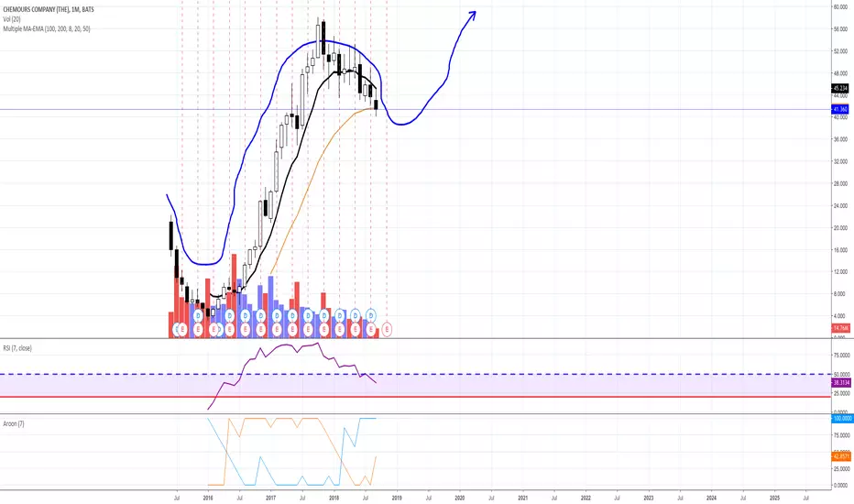Screen dimensions: 854x504
Task: Select the RSI (7, close) indicator legend
Action: 17,347
